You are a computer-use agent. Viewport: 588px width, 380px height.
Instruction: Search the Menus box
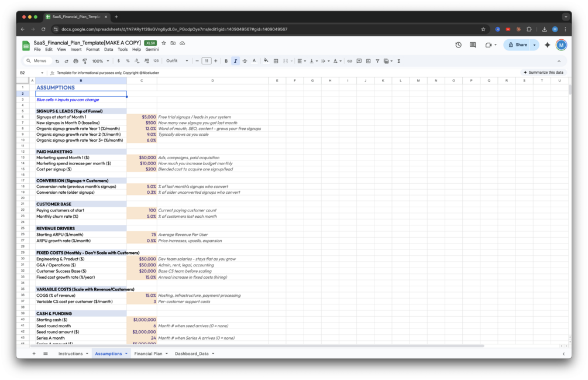click(37, 61)
